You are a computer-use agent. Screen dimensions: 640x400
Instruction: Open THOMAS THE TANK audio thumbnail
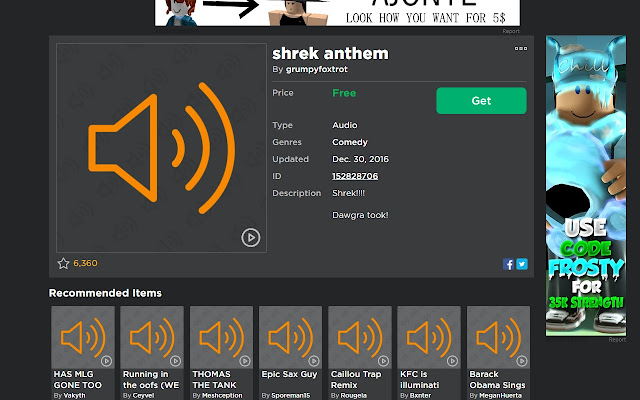click(x=221, y=338)
